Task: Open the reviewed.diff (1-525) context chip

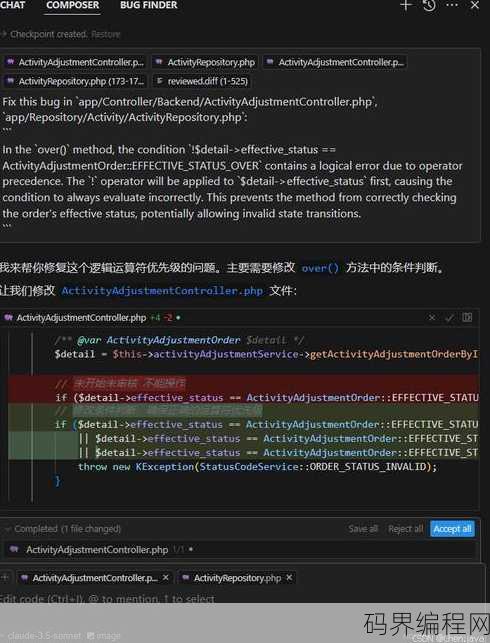Action: 203,81
